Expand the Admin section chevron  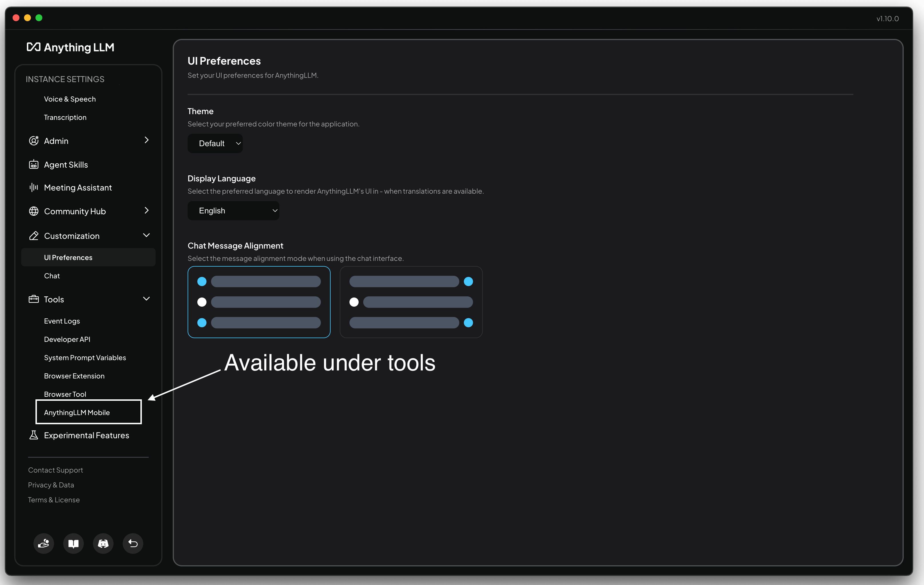[146, 140]
